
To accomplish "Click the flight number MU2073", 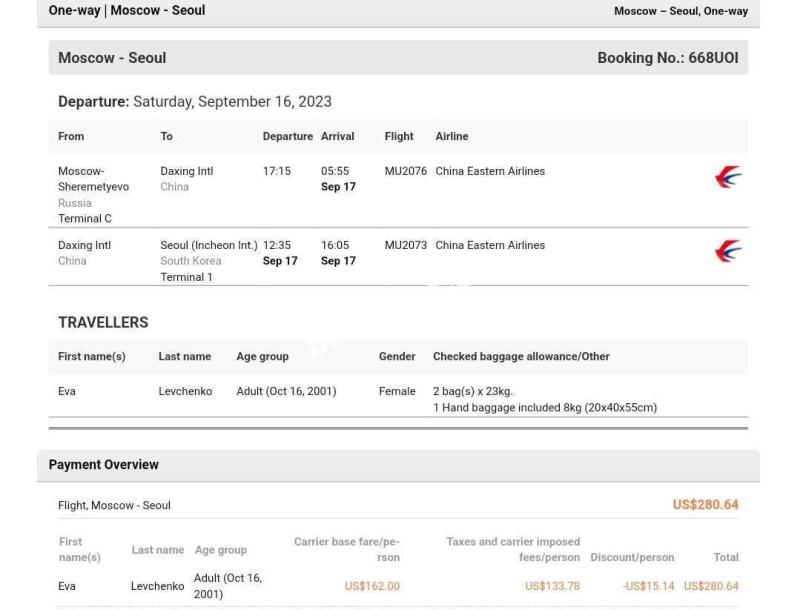I will pyautogui.click(x=406, y=245).
